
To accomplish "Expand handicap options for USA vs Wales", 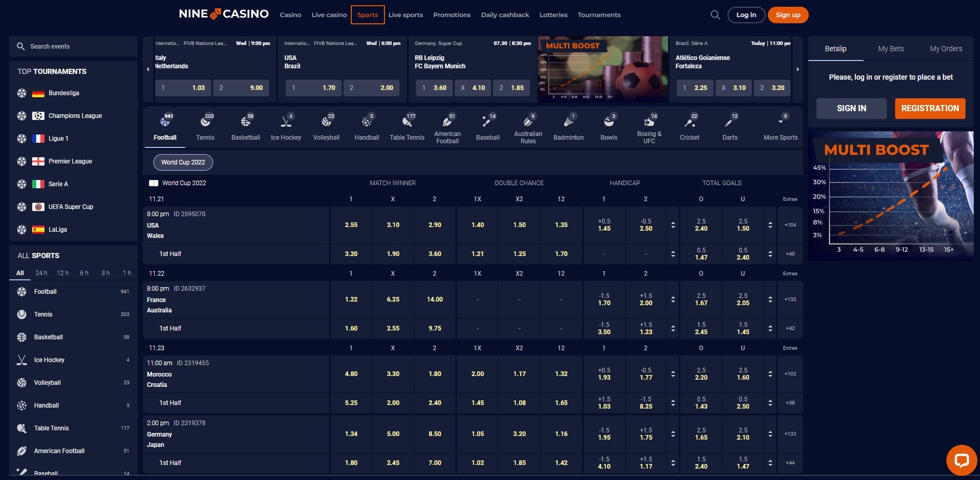I will tap(673, 225).
